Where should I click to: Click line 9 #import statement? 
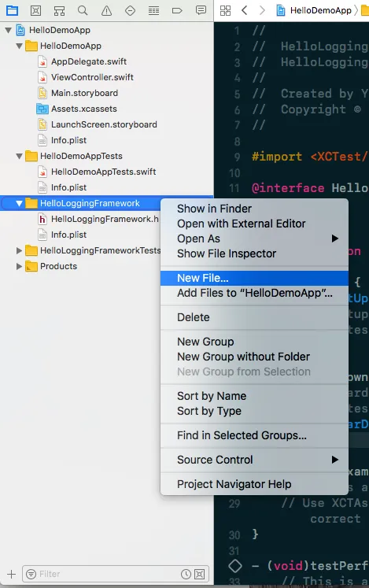[310, 157]
